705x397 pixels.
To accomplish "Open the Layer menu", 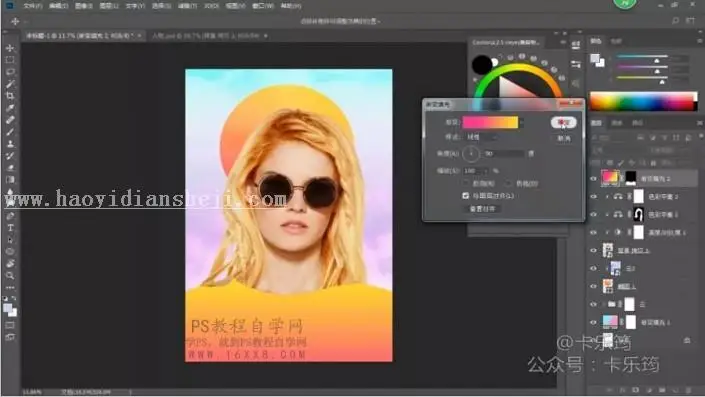I will click(109, 6).
